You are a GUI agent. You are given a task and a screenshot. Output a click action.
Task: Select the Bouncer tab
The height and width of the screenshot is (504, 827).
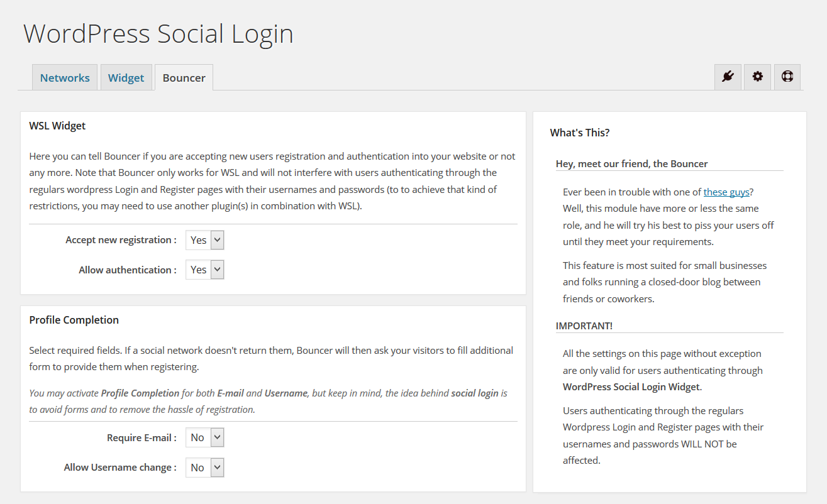[184, 77]
